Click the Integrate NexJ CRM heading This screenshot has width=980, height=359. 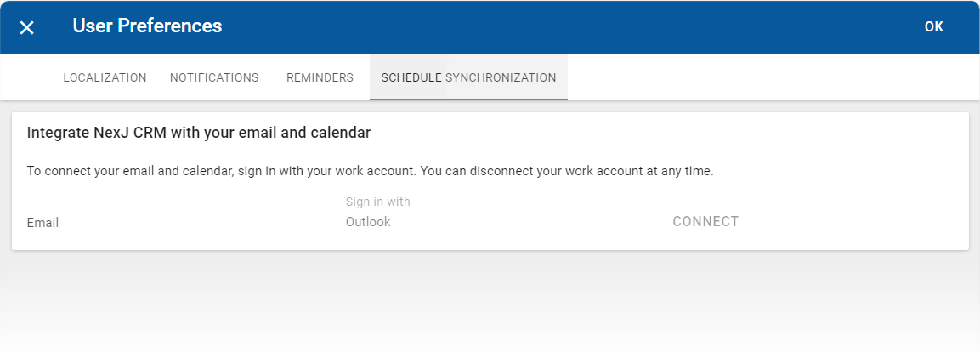199,133
